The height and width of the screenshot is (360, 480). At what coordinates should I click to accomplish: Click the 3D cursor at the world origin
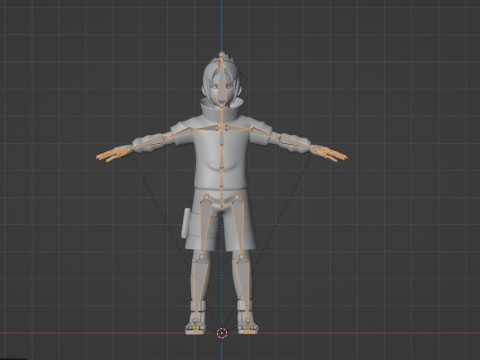(x=222, y=333)
